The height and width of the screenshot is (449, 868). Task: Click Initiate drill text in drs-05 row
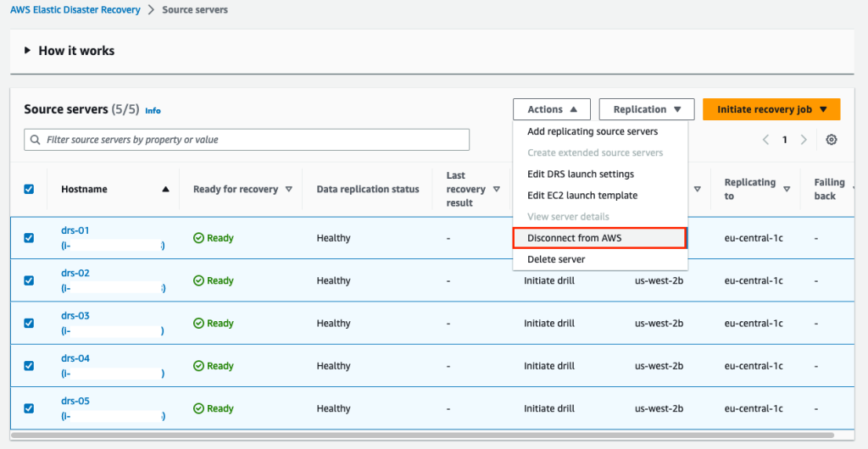tap(549, 408)
